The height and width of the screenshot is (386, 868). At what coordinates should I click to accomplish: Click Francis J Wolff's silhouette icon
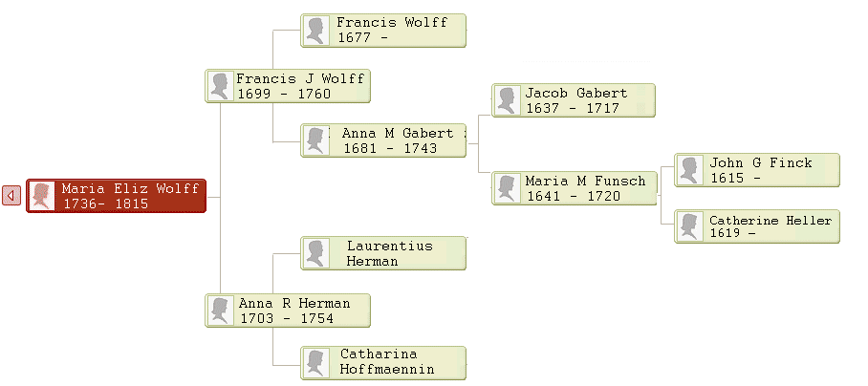(x=221, y=86)
